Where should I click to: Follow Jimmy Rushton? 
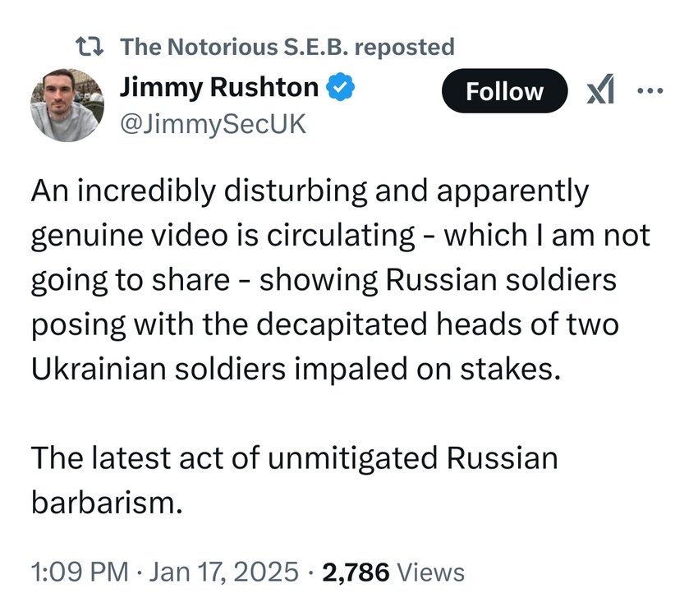click(504, 91)
